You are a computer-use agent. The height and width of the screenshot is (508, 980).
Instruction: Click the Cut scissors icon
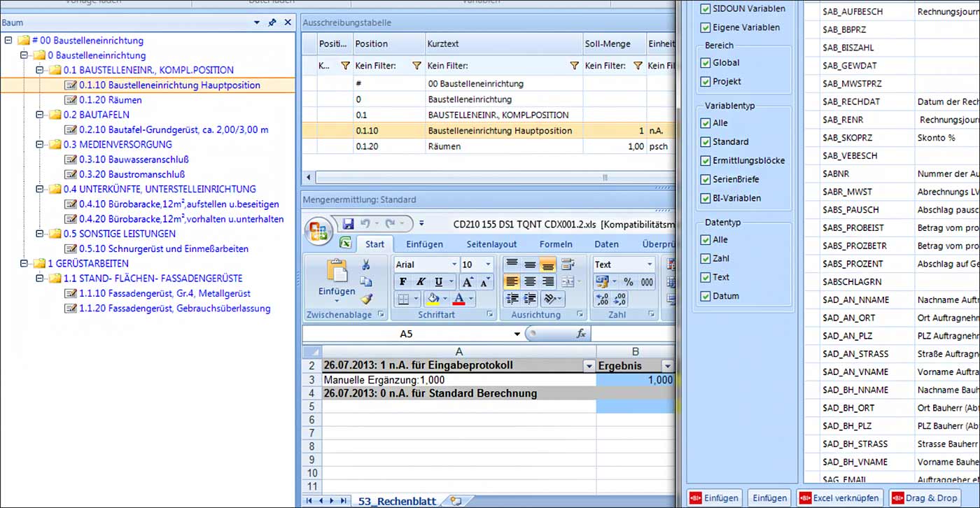(366, 265)
